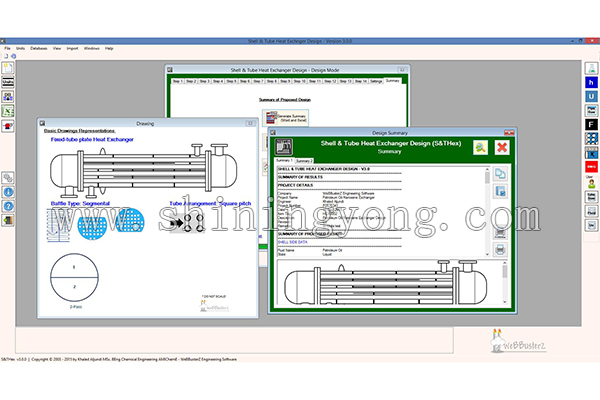Image resolution: width=600 pixels, height=400 pixels.
Task: Click 'Fixed-tube plate Heat Exchanger' heading
Action: pyautogui.click(x=92, y=139)
